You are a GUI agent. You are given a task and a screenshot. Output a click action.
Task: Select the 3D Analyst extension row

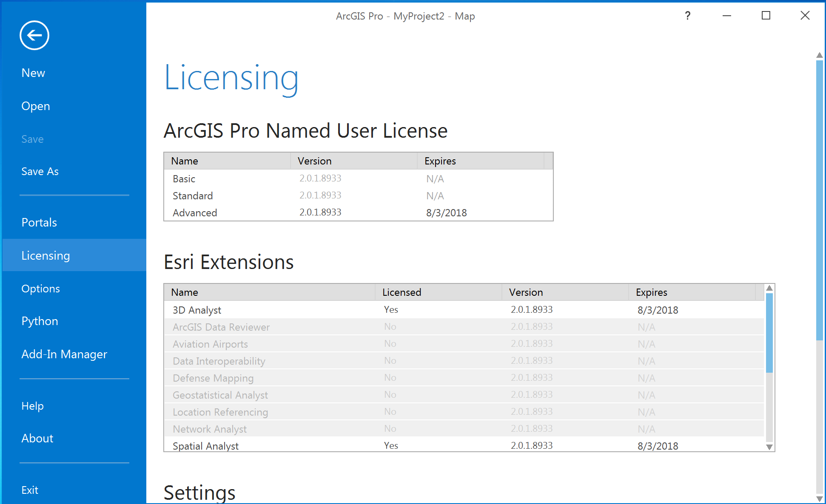pos(464,310)
